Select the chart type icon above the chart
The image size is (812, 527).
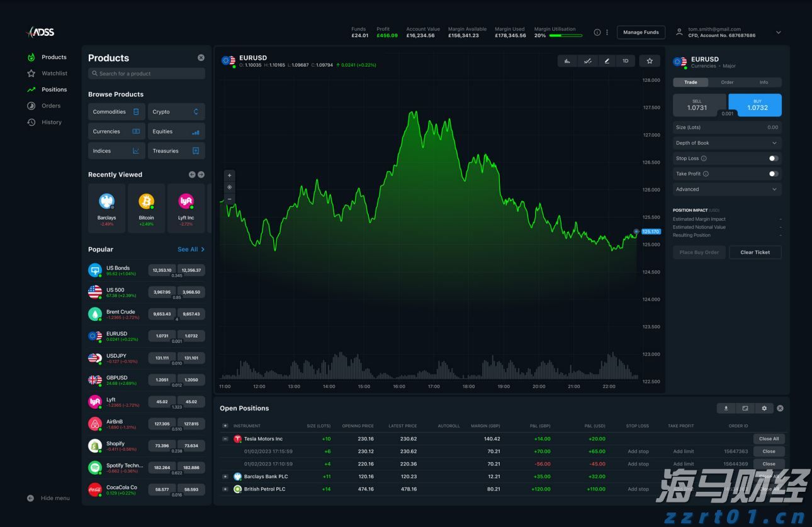[567, 61]
